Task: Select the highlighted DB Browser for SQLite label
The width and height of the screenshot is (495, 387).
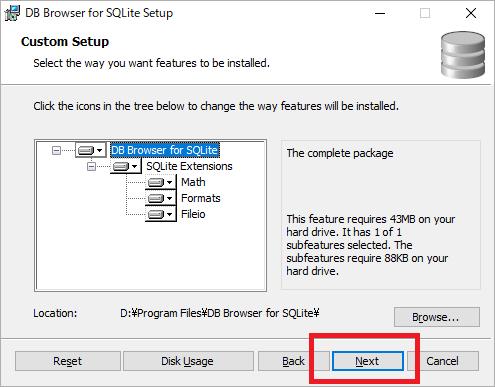Action: click(165, 150)
